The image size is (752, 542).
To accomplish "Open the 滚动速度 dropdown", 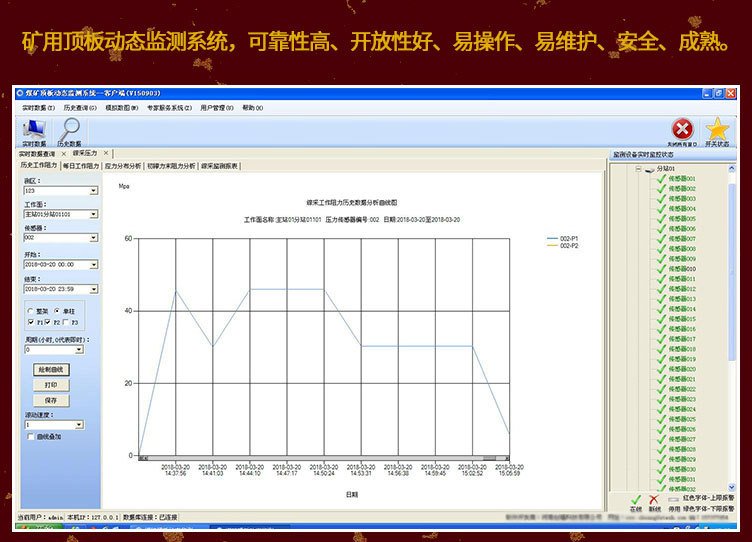I will coord(79,425).
